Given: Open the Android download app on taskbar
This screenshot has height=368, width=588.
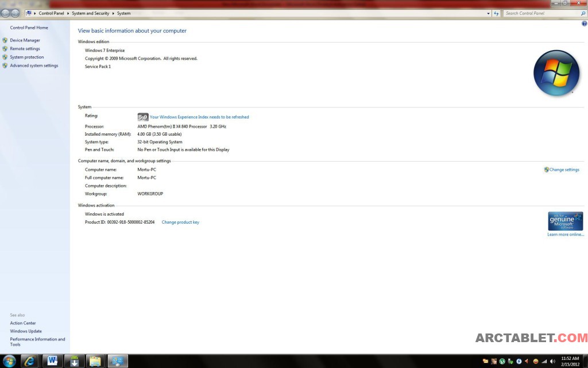Looking at the screenshot, I should [x=74, y=361].
